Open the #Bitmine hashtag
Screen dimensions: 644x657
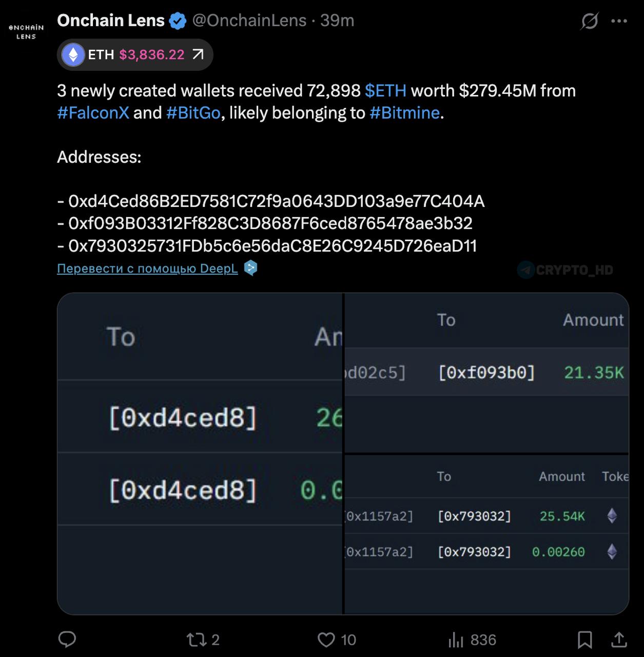coord(404,113)
